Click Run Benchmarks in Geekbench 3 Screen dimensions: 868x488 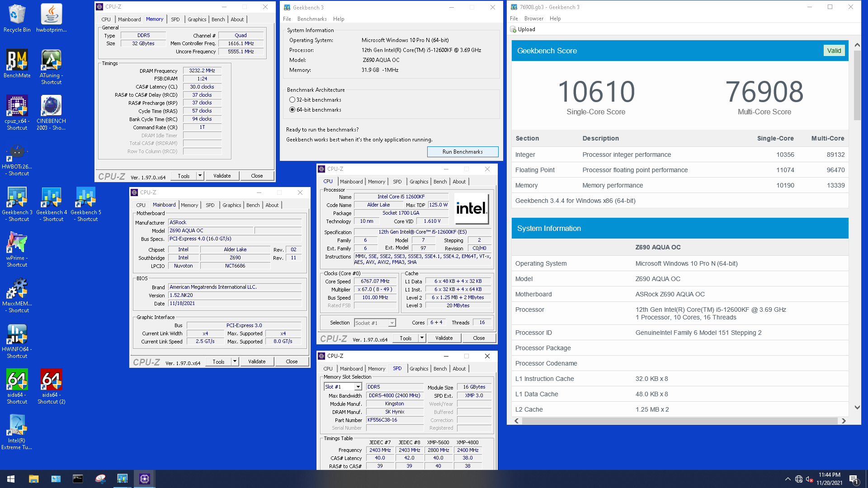[462, 151]
